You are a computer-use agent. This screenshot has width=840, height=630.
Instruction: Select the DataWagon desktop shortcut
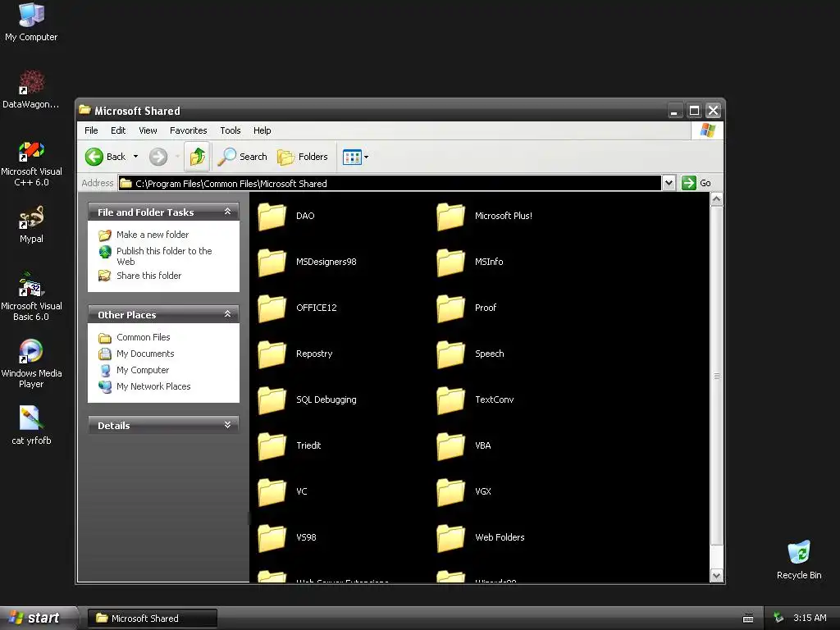[x=31, y=89]
